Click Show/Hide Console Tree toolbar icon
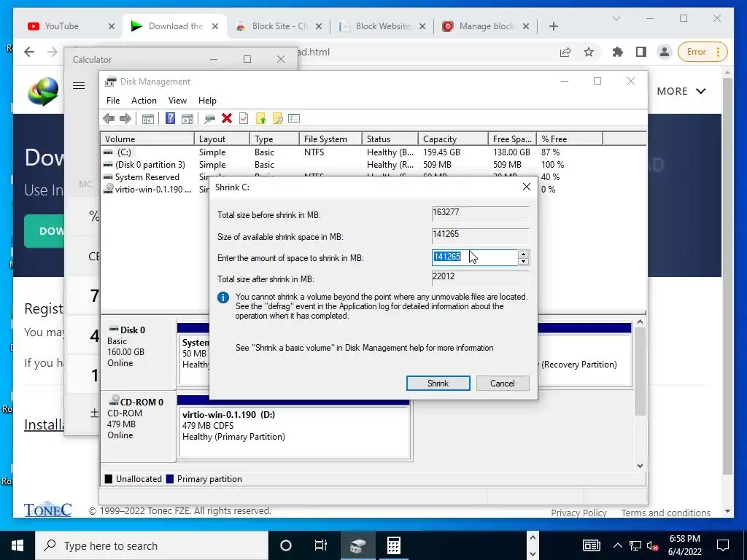Viewport: 747px width, 560px height. tap(147, 119)
